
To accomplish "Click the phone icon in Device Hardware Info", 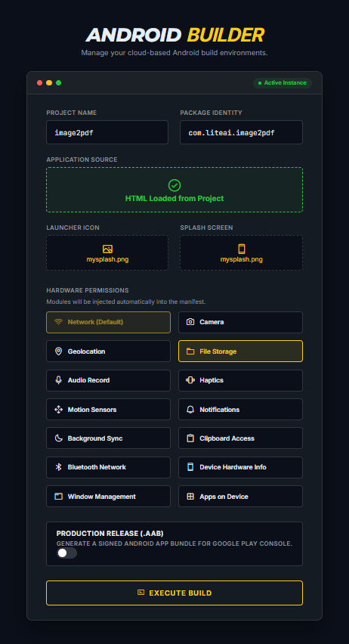I will (x=190, y=467).
